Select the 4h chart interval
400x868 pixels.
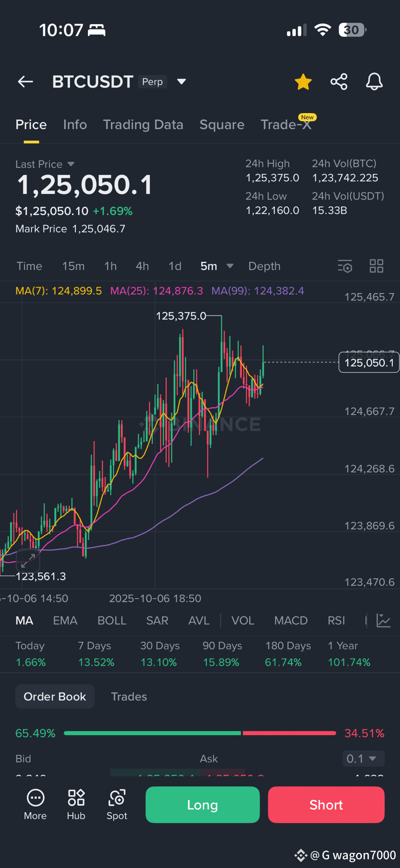(143, 266)
